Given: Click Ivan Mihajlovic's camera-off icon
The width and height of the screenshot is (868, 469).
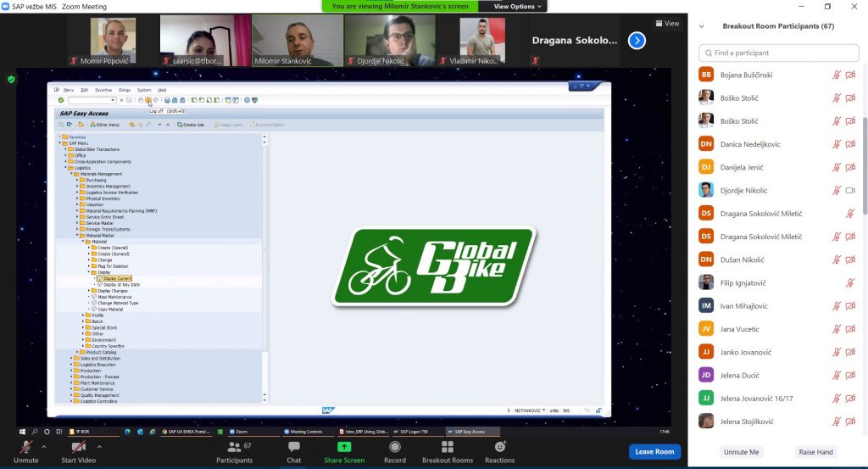Looking at the screenshot, I should (x=851, y=305).
